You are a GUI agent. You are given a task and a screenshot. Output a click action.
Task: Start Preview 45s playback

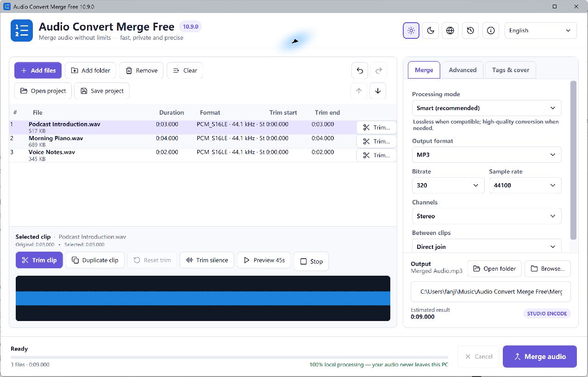coord(264,260)
